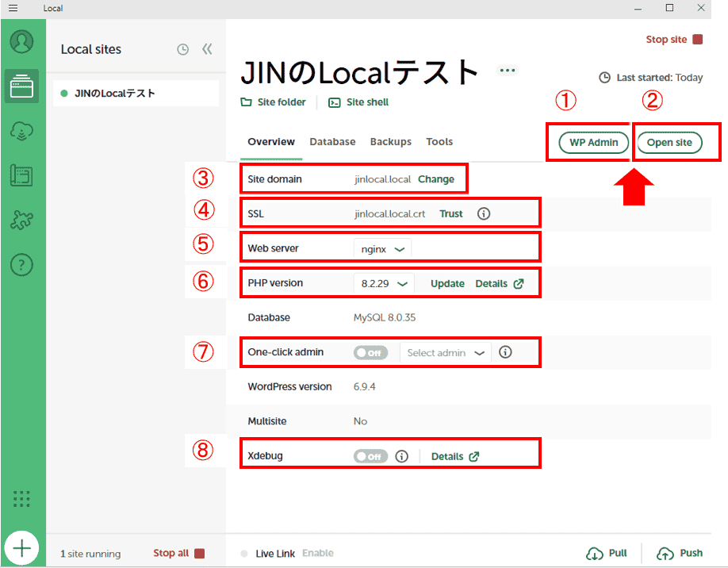Toggle the Xdebug switch
The image size is (728, 568).
370,456
